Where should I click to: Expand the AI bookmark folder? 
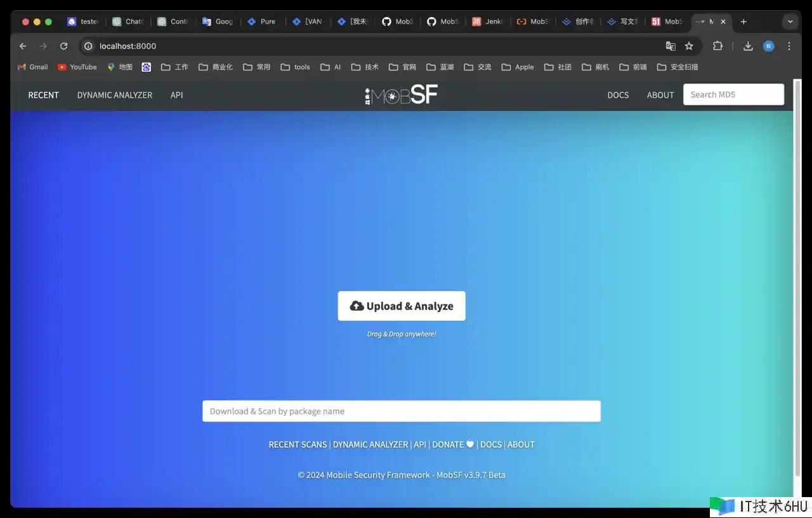331,67
